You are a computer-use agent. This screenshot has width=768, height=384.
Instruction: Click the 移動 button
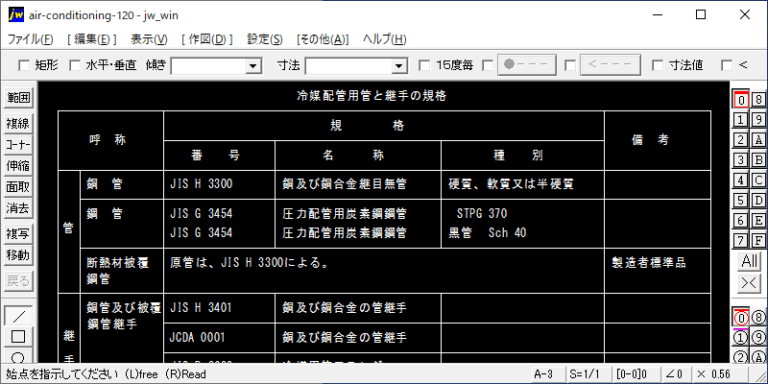point(18,255)
